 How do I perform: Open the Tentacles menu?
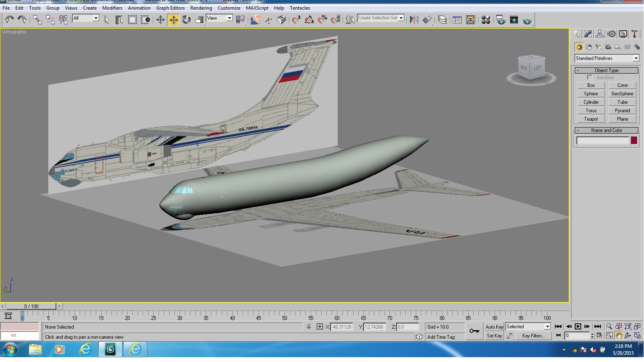(300, 8)
